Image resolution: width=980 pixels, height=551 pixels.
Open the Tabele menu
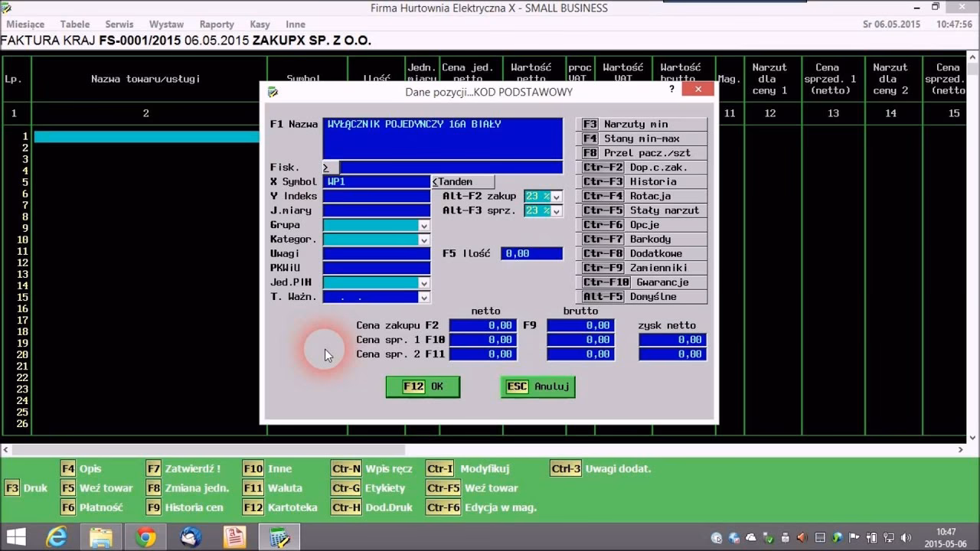(x=75, y=24)
